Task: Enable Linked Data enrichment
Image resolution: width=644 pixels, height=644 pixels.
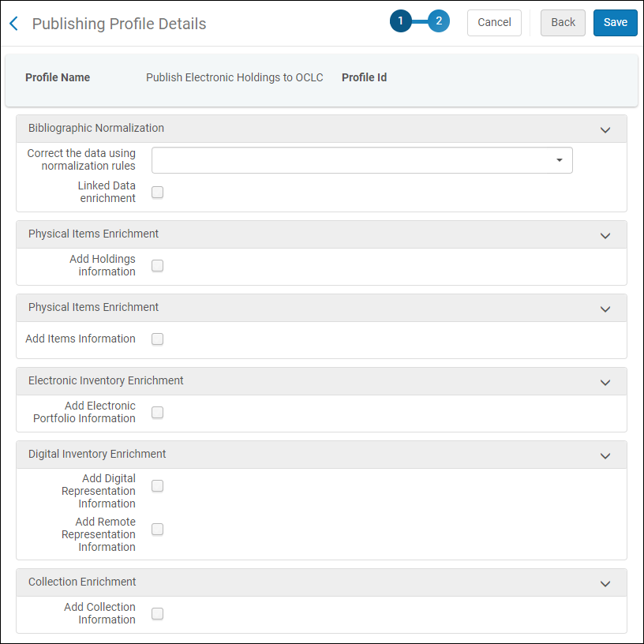Action: pos(157,192)
